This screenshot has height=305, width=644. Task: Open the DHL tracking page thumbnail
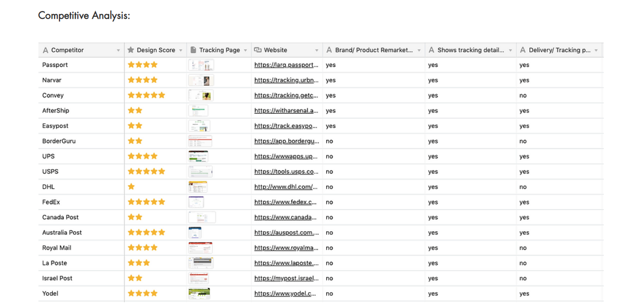198,187
